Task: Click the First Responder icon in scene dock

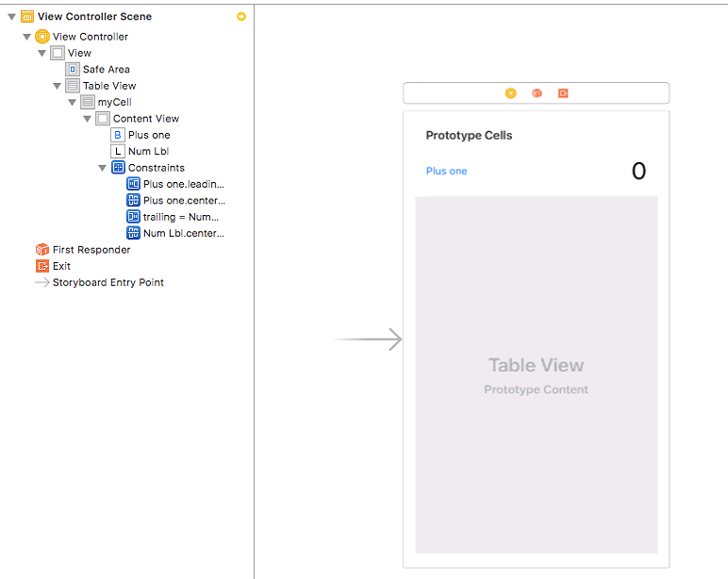Action: pos(538,93)
